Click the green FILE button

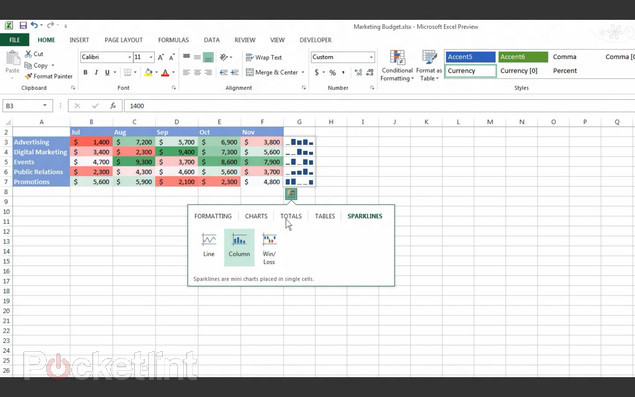pyautogui.click(x=15, y=40)
